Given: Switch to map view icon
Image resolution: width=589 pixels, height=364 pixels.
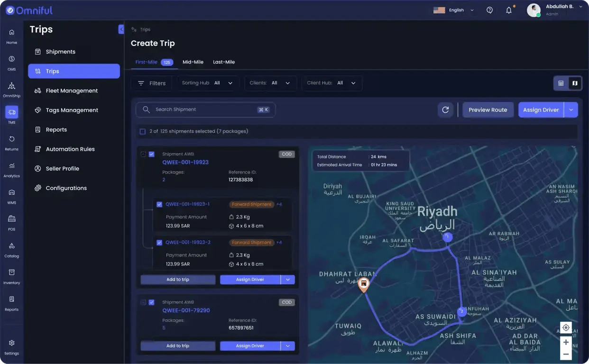Looking at the screenshot, I should 575,83.
